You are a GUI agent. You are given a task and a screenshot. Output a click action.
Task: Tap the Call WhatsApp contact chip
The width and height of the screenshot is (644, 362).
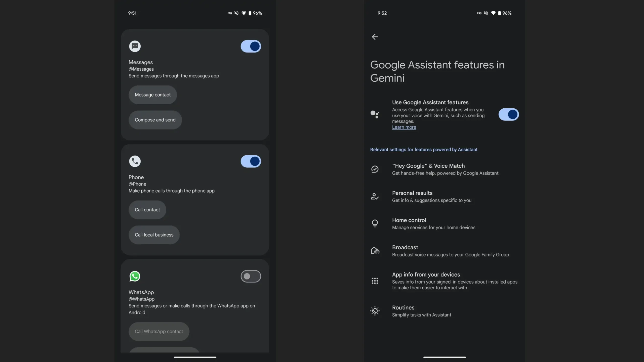click(159, 332)
